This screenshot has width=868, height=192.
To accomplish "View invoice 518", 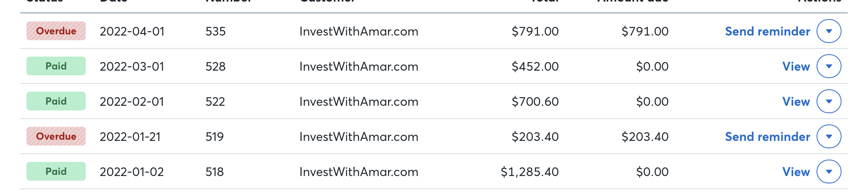I will click(x=796, y=172).
